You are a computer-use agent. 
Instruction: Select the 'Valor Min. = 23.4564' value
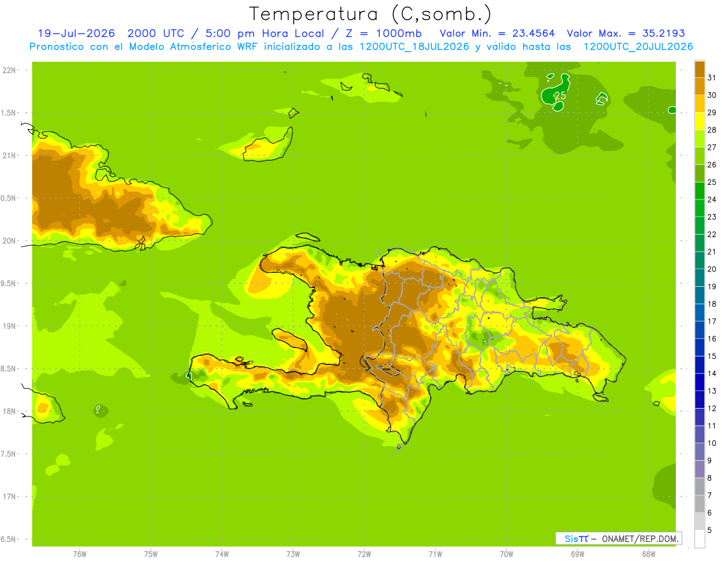coord(497,33)
